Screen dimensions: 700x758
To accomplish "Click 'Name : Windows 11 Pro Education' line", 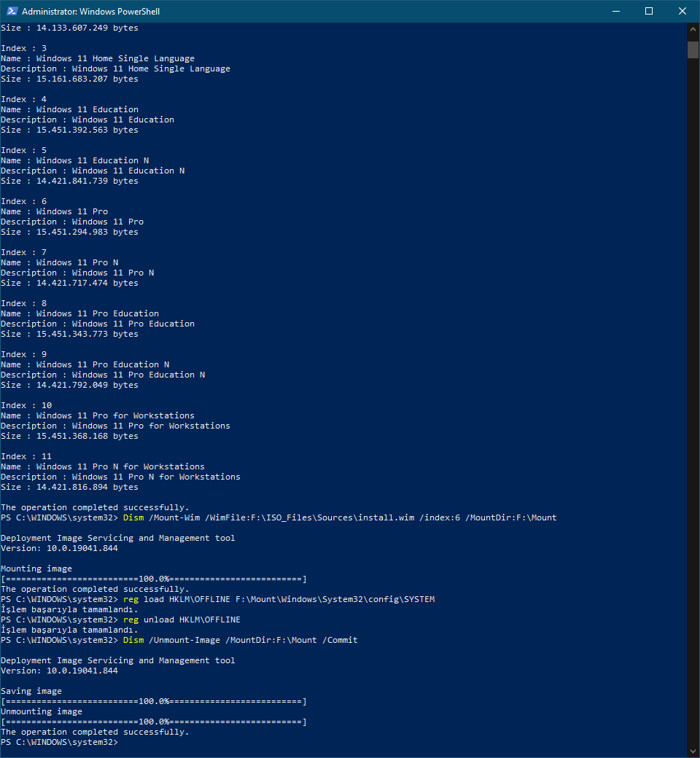I will tap(79, 313).
